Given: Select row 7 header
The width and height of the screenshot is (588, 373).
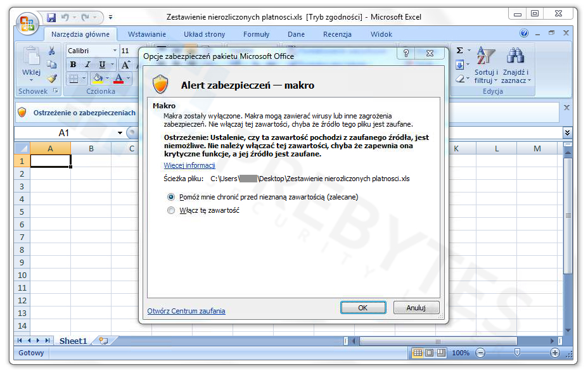Looking at the screenshot, I should tap(22, 237).
